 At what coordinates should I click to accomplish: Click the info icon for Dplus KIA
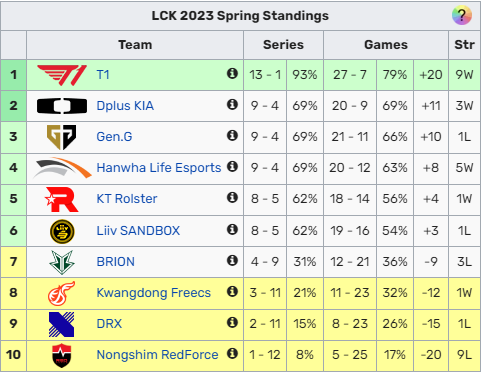coord(232,104)
